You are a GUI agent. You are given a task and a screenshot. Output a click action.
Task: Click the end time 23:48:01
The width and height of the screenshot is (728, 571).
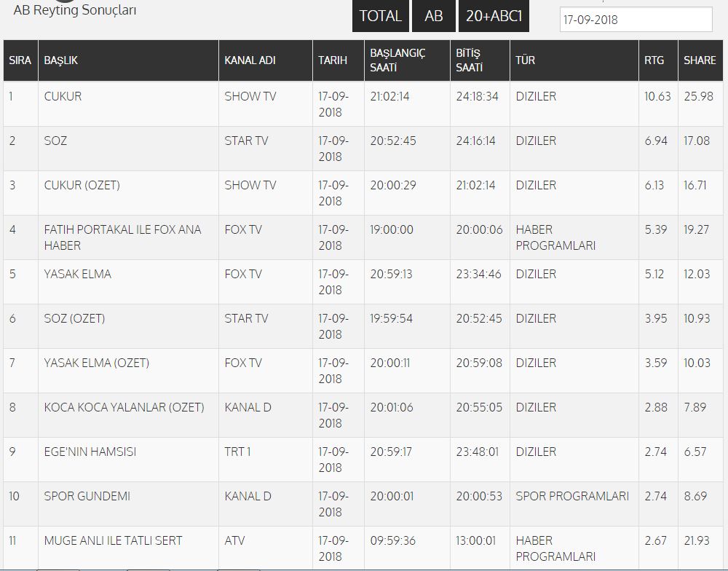coord(478,452)
